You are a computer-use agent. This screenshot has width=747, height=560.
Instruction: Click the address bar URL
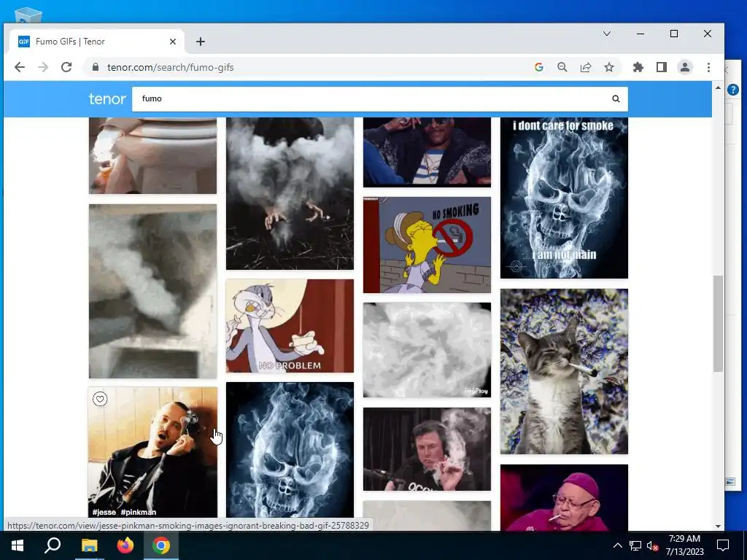pyautogui.click(x=170, y=67)
